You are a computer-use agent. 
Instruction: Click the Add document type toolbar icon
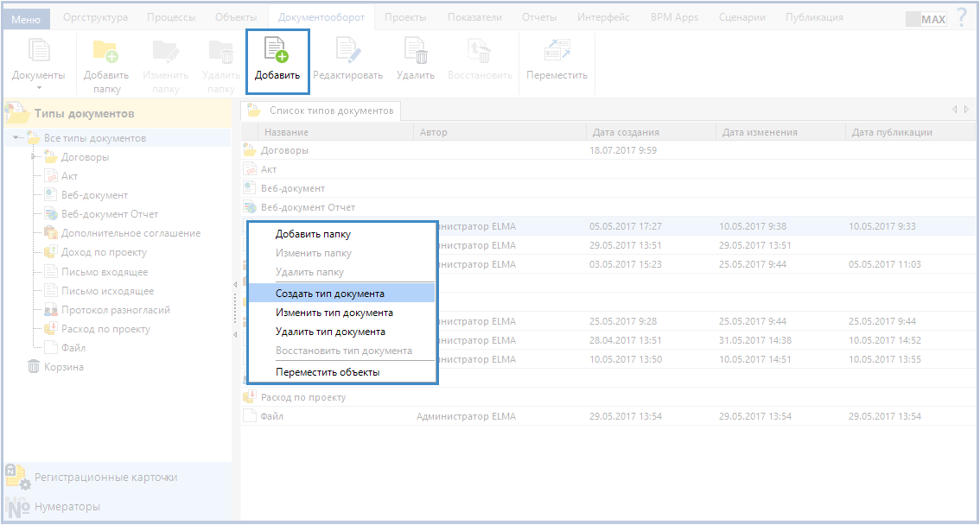[277, 51]
